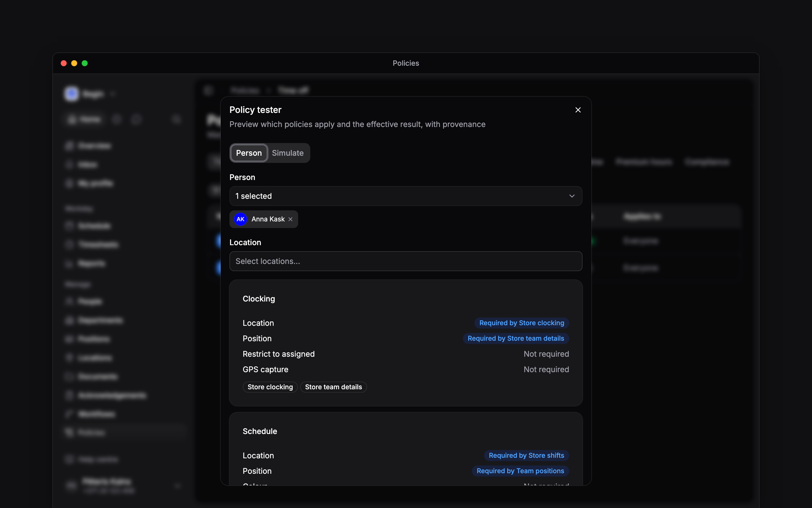Click the 'Anna Kask' name text

268,219
